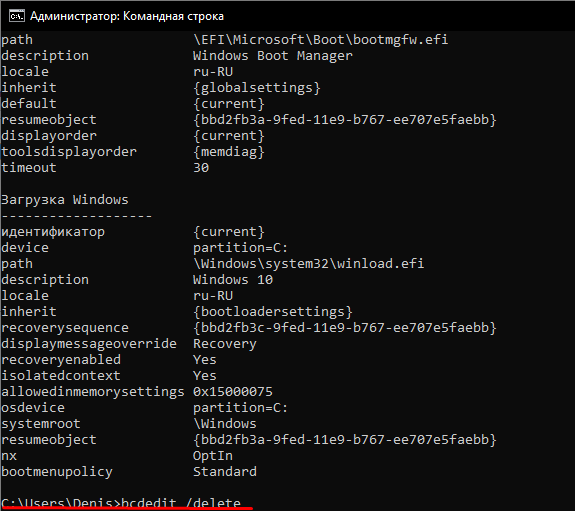This screenshot has width=575, height=511.
Task: Click the {current} value next to идентификатор
Action: [x=229, y=231]
